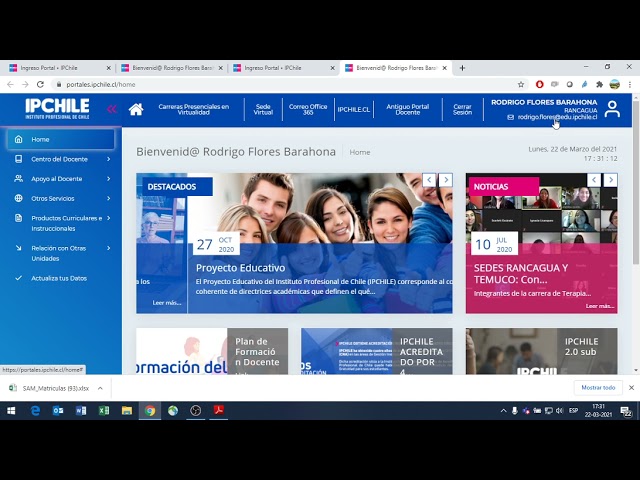Open Excel from the taskbar
640x480 pixels.
coord(104,411)
